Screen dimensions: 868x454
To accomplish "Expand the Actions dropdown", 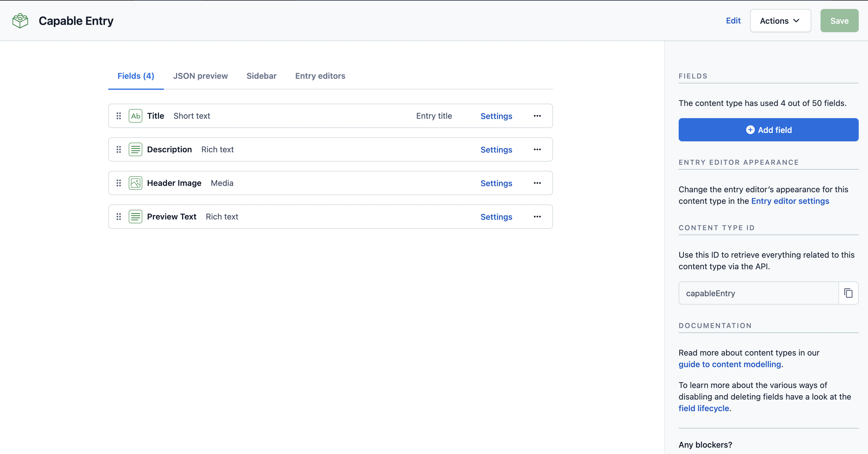I will point(780,21).
